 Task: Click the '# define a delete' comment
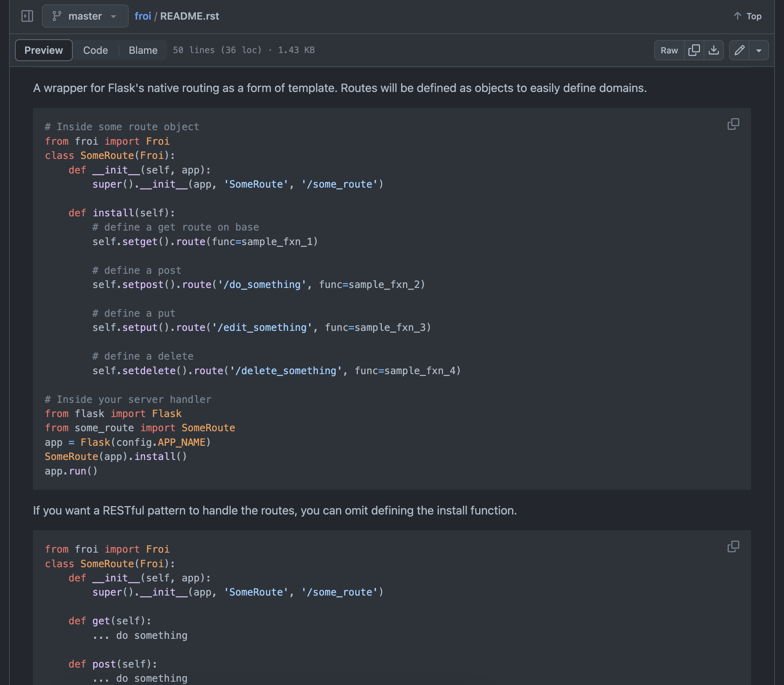click(143, 356)
